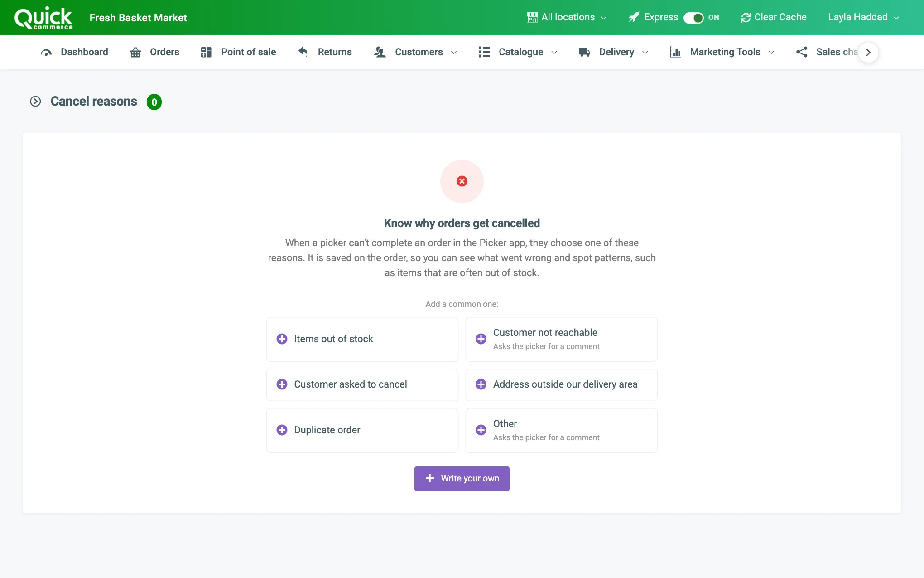Click the Express rocket icon

point(634,17)
